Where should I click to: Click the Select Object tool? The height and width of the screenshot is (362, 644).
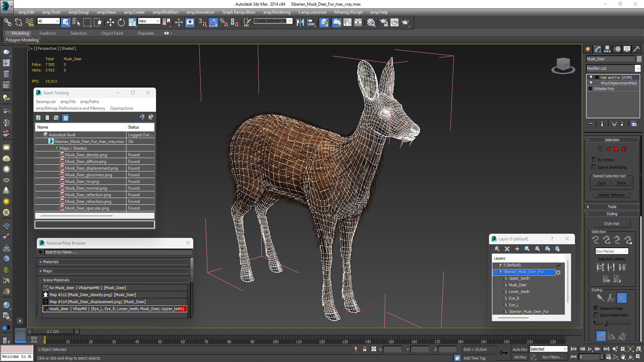pos(65,22)
